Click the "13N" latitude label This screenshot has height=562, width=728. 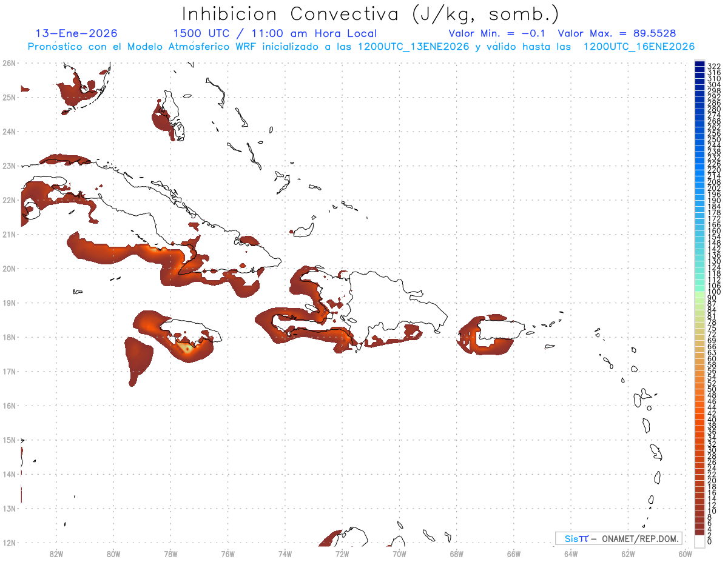(9, 508)
